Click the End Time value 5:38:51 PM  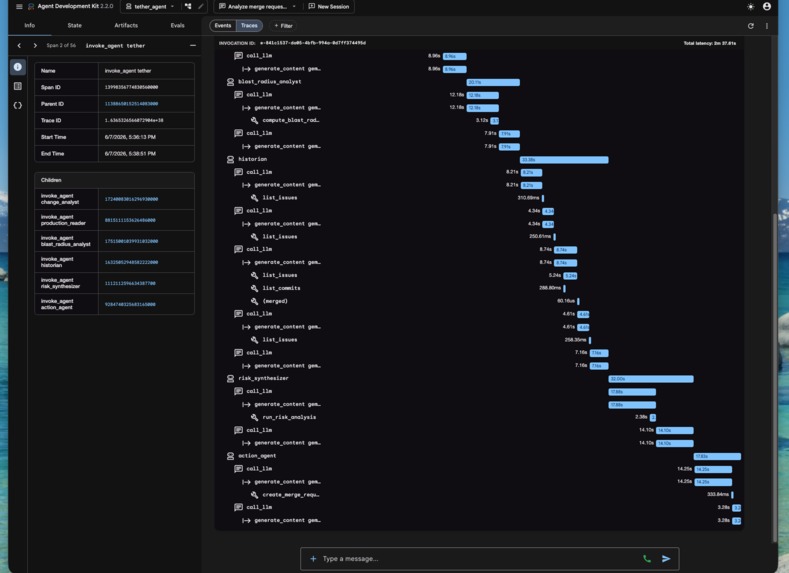(130, 153)
